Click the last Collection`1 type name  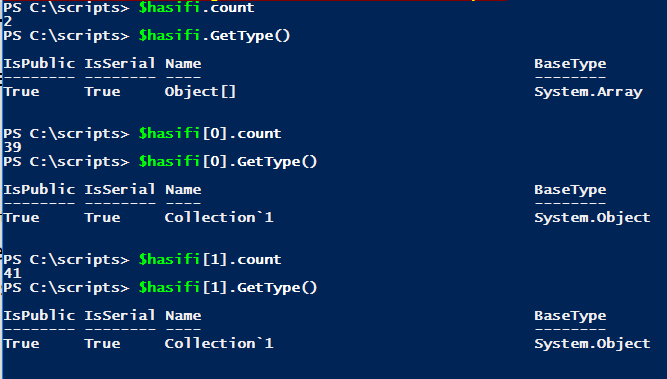coord(219,343)
